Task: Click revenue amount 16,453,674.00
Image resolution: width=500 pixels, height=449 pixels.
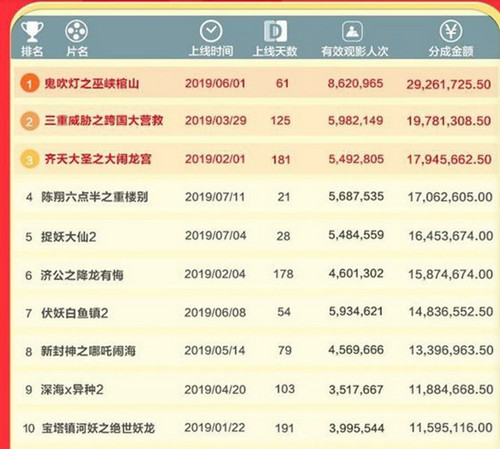Action: (451, 236)
